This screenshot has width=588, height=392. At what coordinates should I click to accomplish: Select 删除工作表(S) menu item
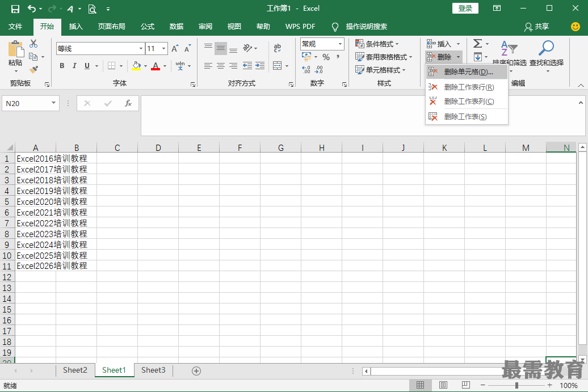coord(467,117)
